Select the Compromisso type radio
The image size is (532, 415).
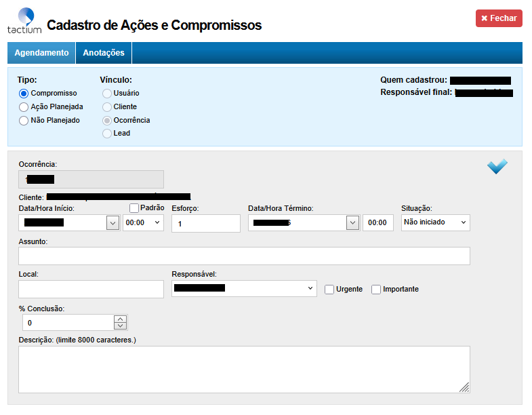click(24, 94)
